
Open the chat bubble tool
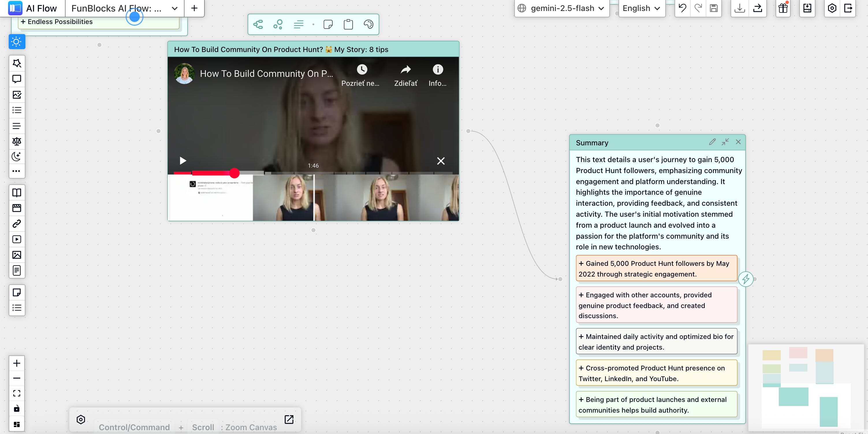(x=16, y=79)
